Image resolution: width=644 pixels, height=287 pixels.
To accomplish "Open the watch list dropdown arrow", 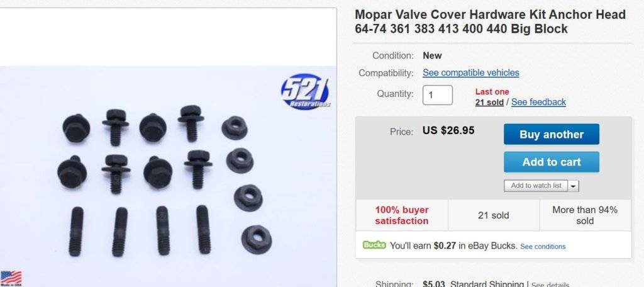I will point(574,186).
